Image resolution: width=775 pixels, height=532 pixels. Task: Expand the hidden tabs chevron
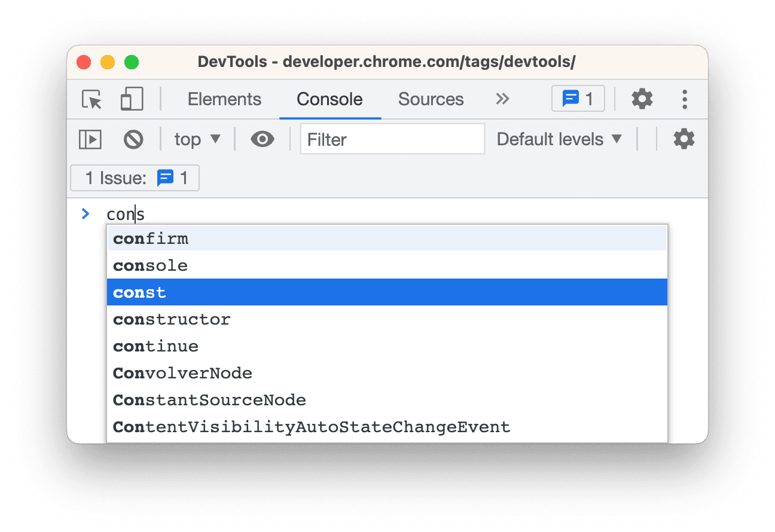point(502,99)
